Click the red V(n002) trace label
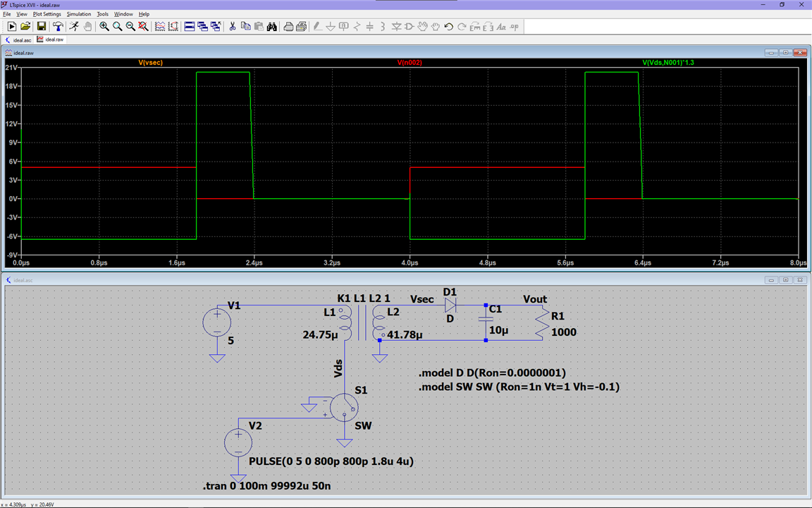812x508 pixels. coord(410,63)
